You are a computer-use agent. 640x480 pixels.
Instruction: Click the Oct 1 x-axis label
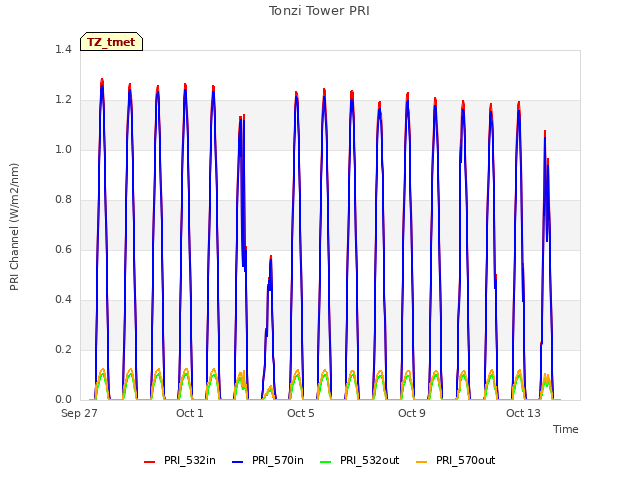tap(190, 413)
